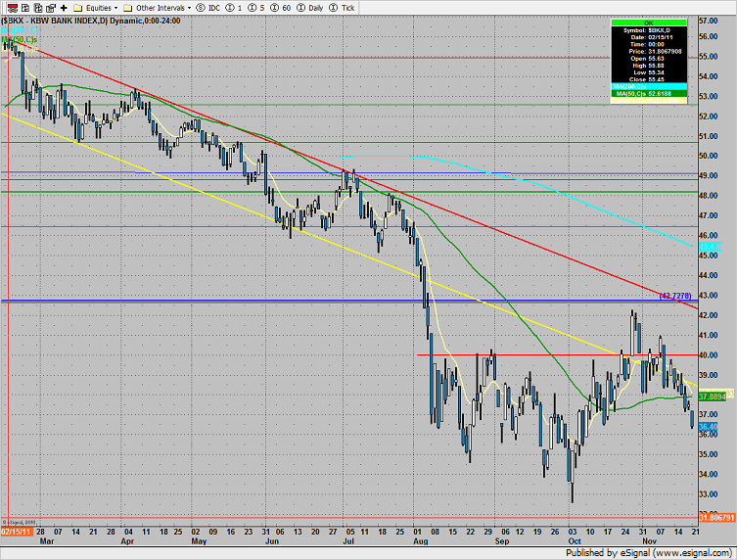Viewport: 737px width, 560px height.
Task: Click the green 37.8894 price marker
Action: tap(713, 397)
